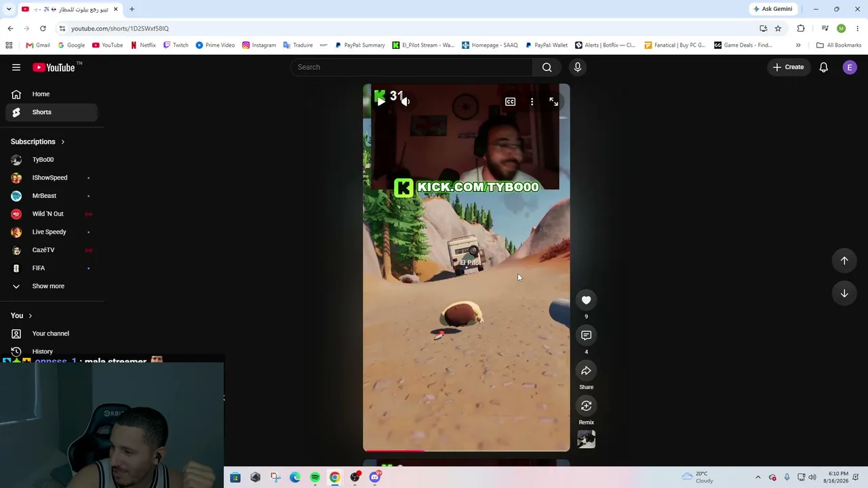This screenshot has width=868, height=488.
Task: Share the Short
Action: pyautogui.click(x=586, y=371)
